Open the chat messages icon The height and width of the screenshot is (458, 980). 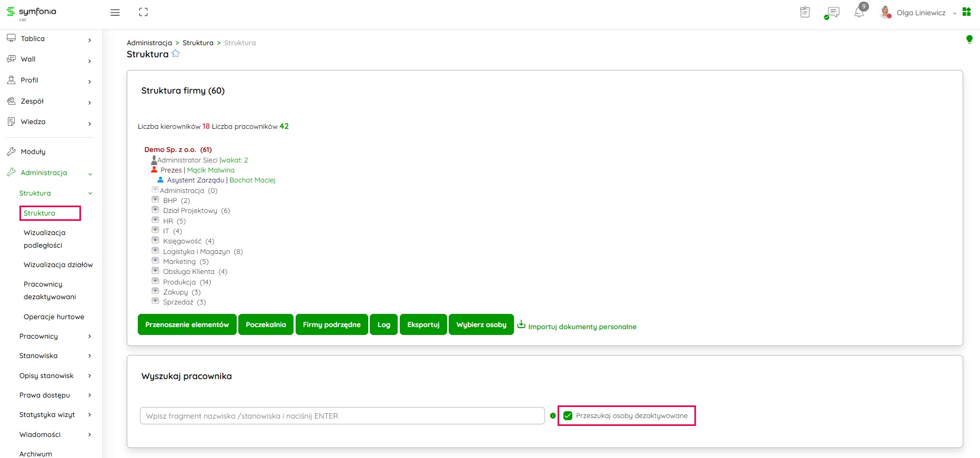tap(833, 13)
